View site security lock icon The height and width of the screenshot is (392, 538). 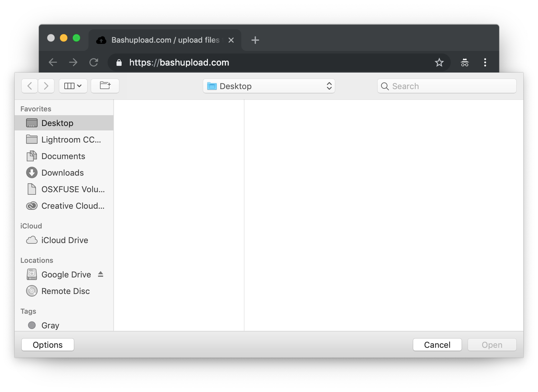tap(119, 62)
